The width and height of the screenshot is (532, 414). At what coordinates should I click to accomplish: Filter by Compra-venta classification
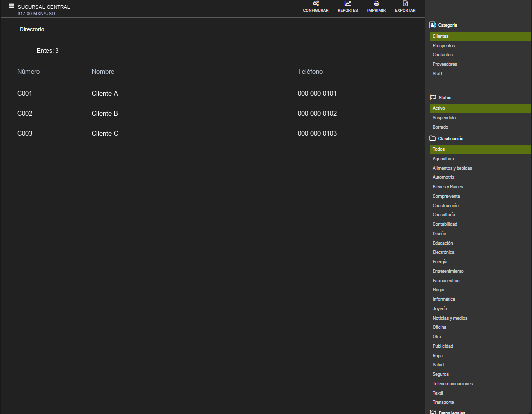(446, 196)
